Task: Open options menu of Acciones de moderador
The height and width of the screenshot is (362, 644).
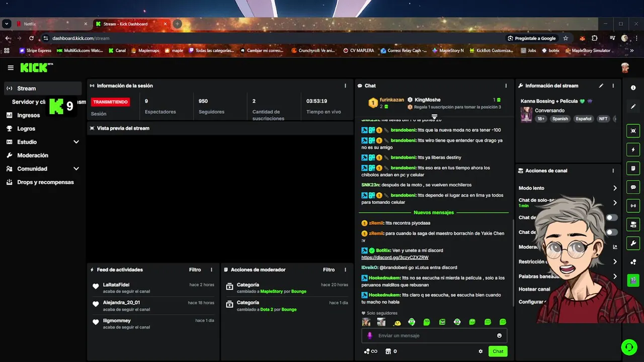Action: (345, 270)
